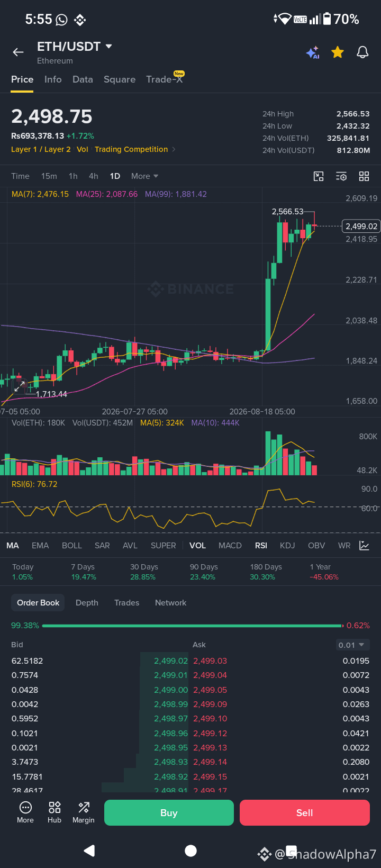Toggle the OBV sub-indicator
Image resolution: width=381 pixels, height=868 pixels.
click(x=316, y=546)
